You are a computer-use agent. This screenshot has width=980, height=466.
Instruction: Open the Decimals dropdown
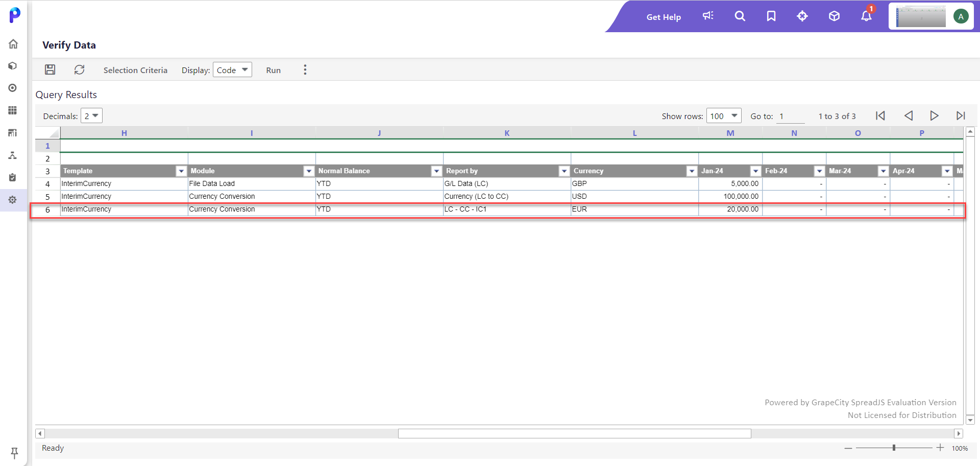coord(91,116)
